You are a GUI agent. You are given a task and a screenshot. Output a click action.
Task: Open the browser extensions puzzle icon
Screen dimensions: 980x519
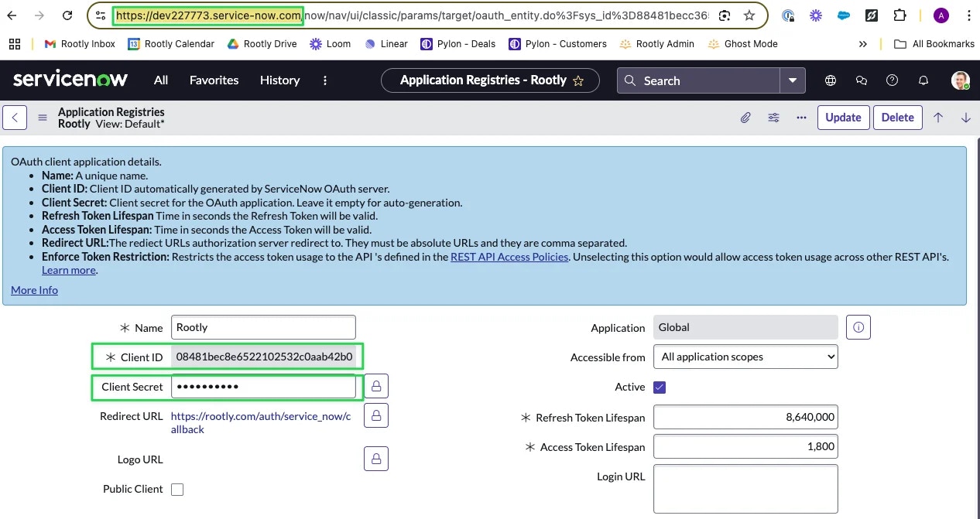pos(899,15)
